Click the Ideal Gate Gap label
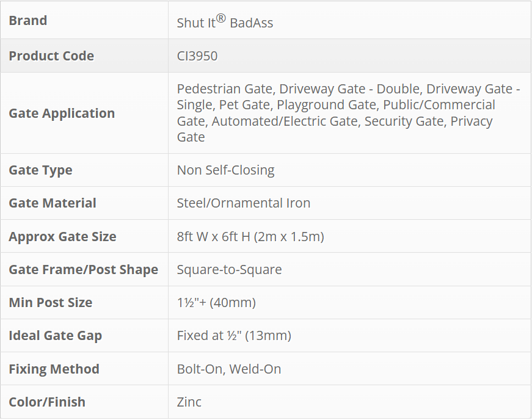 point(56,336)
